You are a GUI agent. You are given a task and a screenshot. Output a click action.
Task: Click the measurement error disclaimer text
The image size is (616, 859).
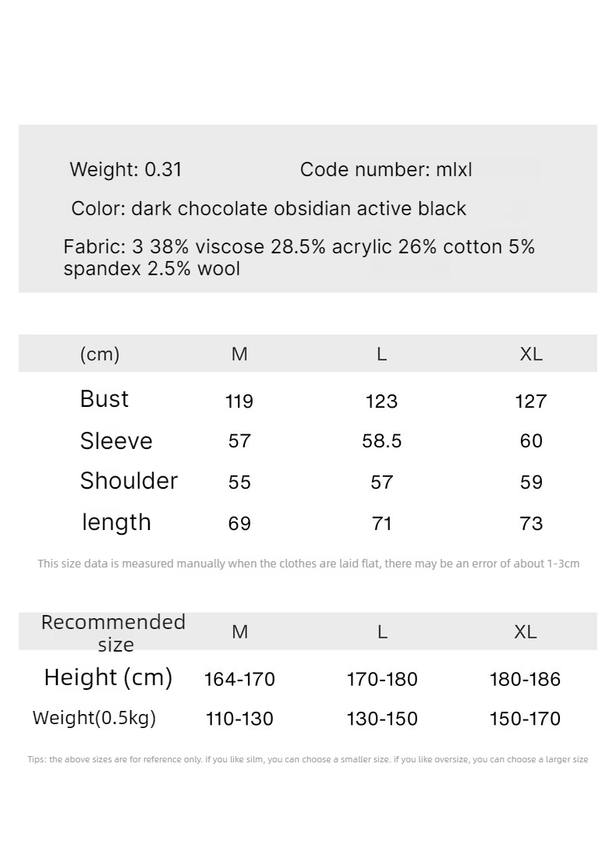click(x=309, y=563)
